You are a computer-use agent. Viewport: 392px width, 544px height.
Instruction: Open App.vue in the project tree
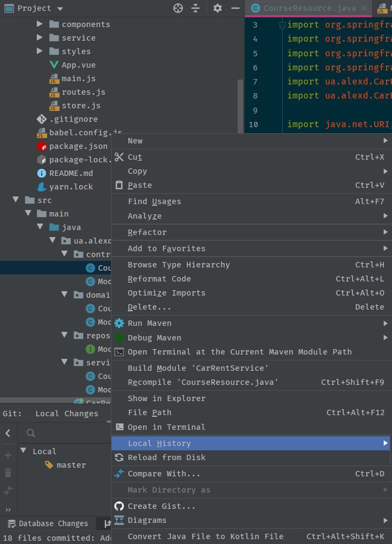78,65
